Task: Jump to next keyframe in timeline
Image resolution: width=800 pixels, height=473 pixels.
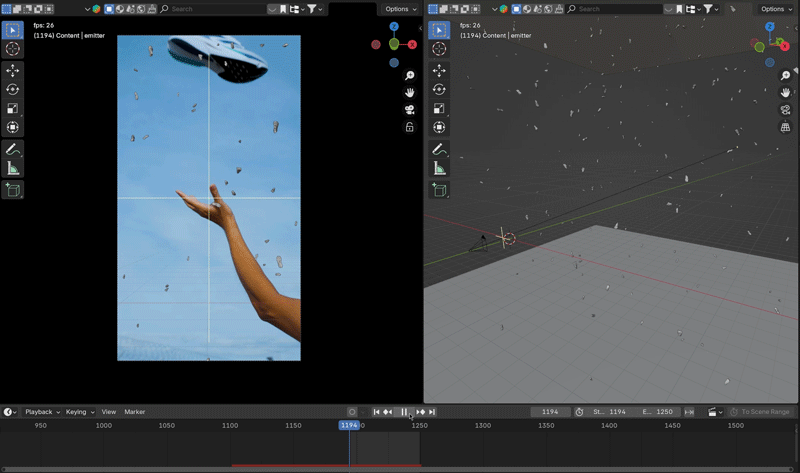Action: [421, 412]
